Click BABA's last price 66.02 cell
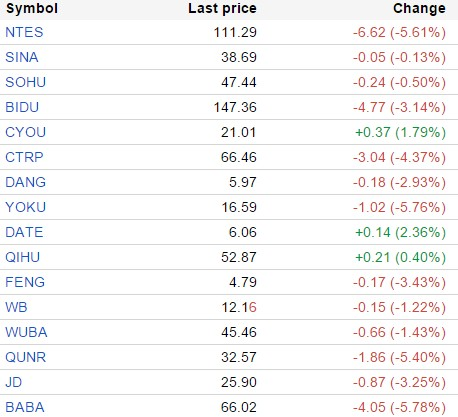 (x=239, y=407)
